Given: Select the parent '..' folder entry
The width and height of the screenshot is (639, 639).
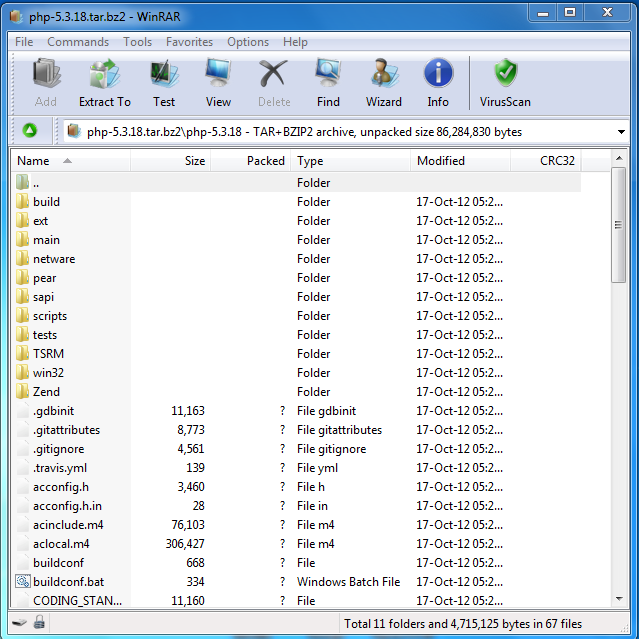Looking at the screenshot, I should coord(298,183).
